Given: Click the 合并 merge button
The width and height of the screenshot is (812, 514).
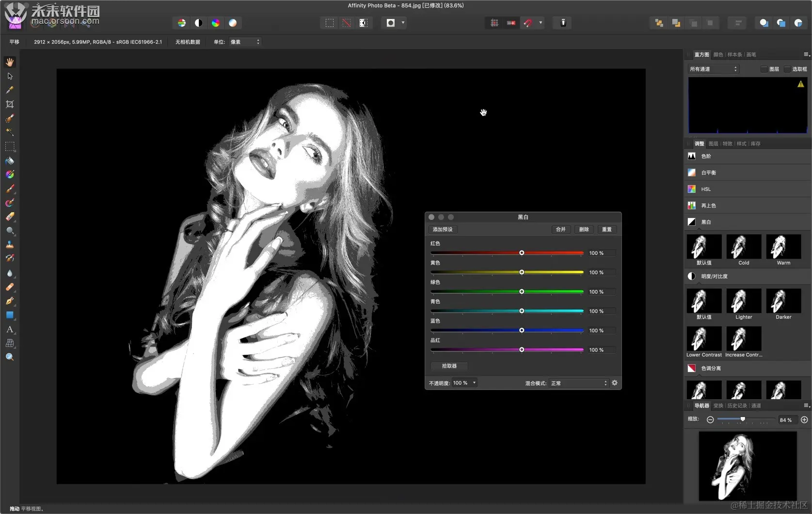Looking at the screenshot, I should (560, 230).
